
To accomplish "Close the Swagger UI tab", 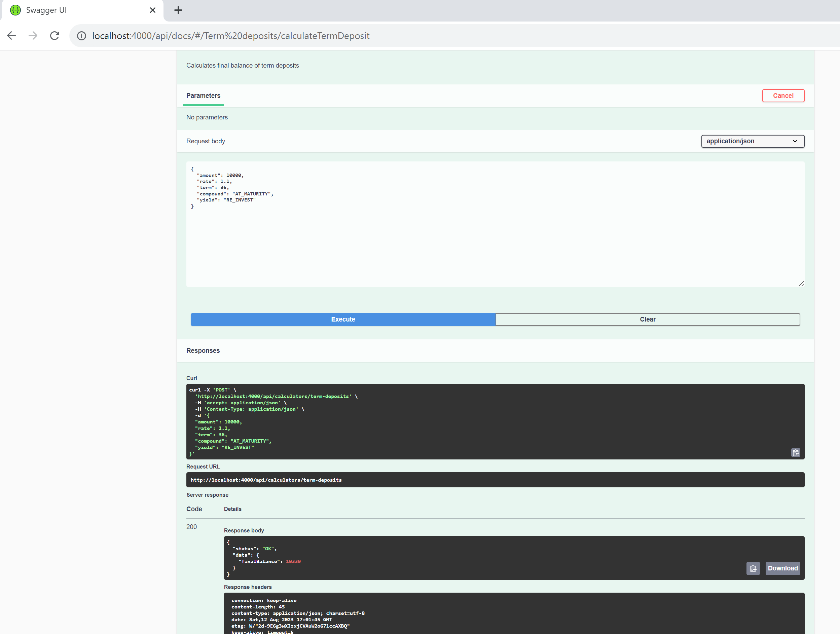I will [153, 10].
